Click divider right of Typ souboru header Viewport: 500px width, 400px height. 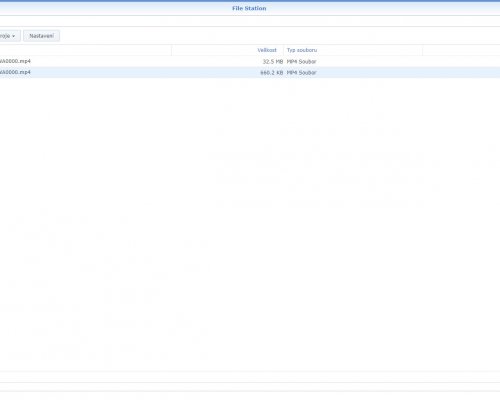tap(423, 50)
